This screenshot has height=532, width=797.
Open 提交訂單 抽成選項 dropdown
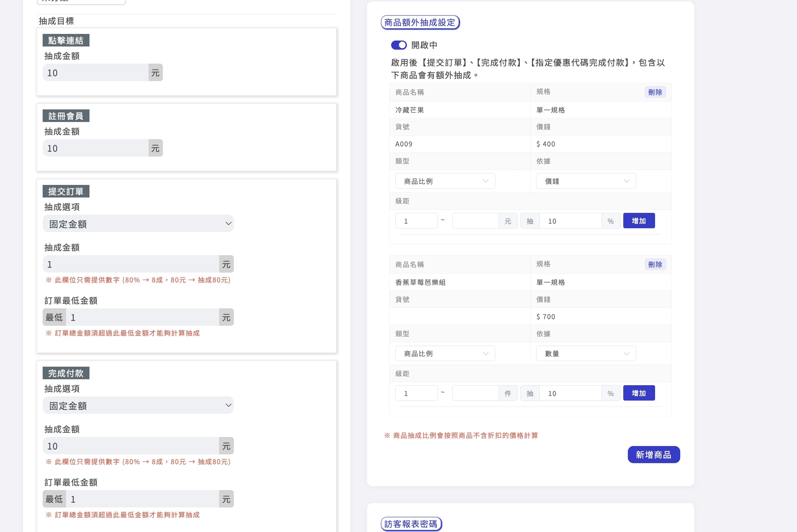pos(138,224)
